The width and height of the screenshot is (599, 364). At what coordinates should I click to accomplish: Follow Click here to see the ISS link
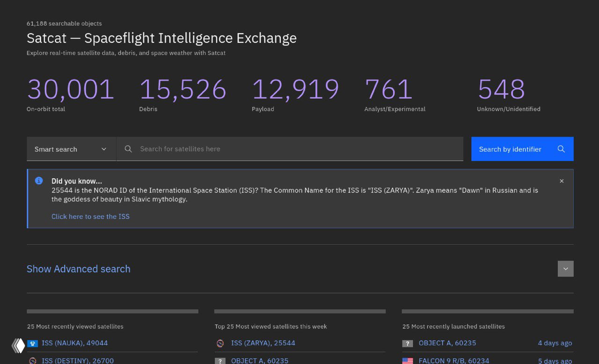(x=90, y=216)
